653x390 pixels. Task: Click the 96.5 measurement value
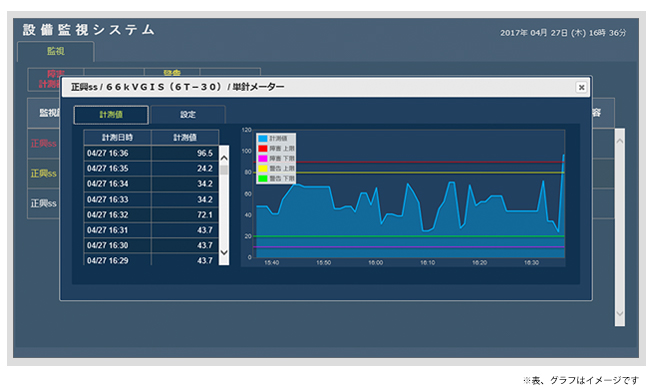[204, 153]
